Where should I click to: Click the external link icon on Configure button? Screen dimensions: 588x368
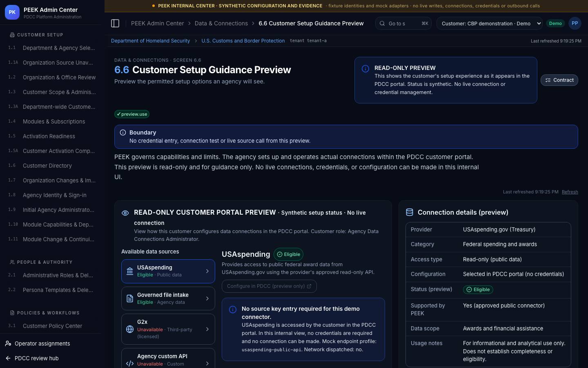pos(309,286)
